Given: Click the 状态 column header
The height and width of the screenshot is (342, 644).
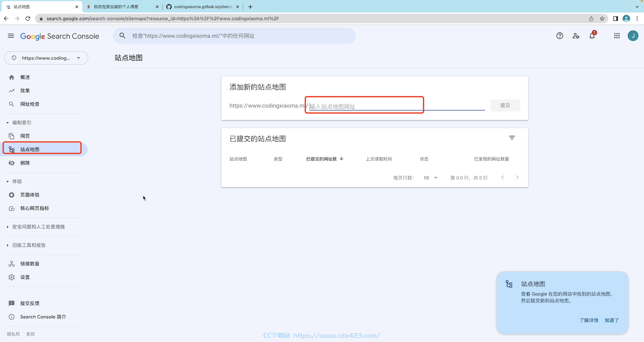Looking at the screenshot, I should (424, 159).
